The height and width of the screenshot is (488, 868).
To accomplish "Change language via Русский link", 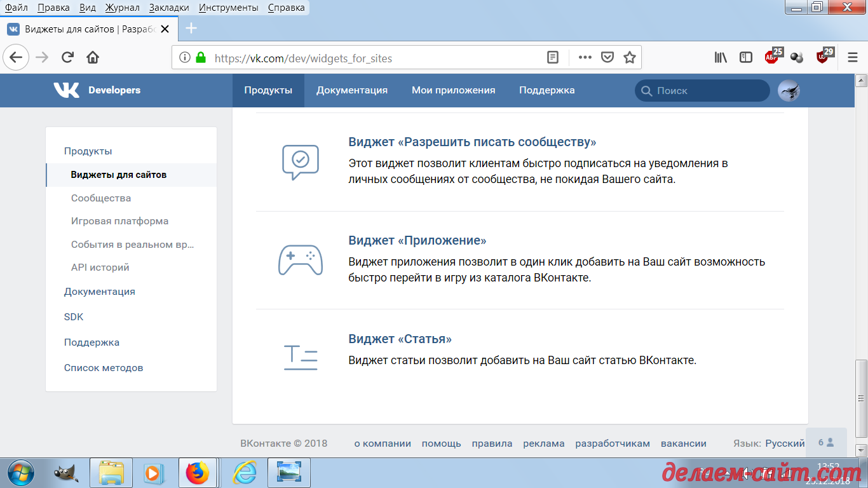I will [x=785, y=444].
